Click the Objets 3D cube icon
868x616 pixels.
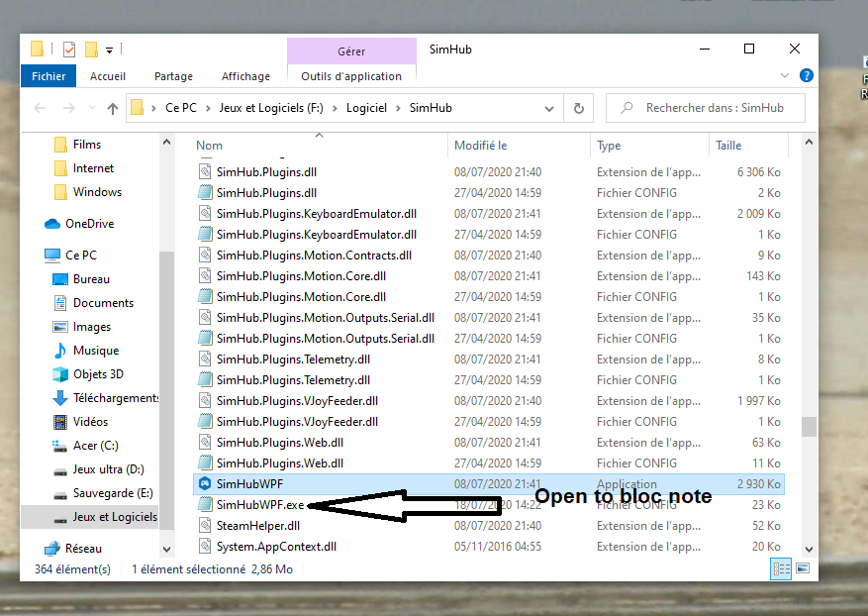[59, 374]
